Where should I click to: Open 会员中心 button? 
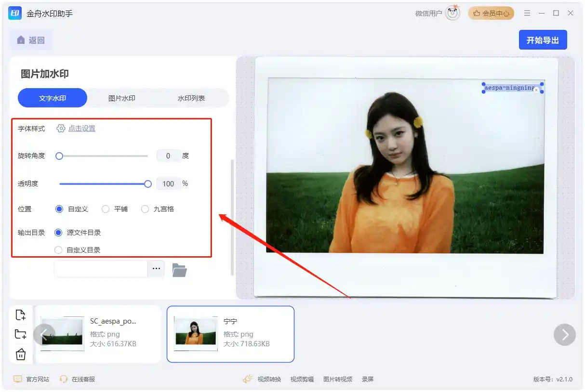coord(491,13)
